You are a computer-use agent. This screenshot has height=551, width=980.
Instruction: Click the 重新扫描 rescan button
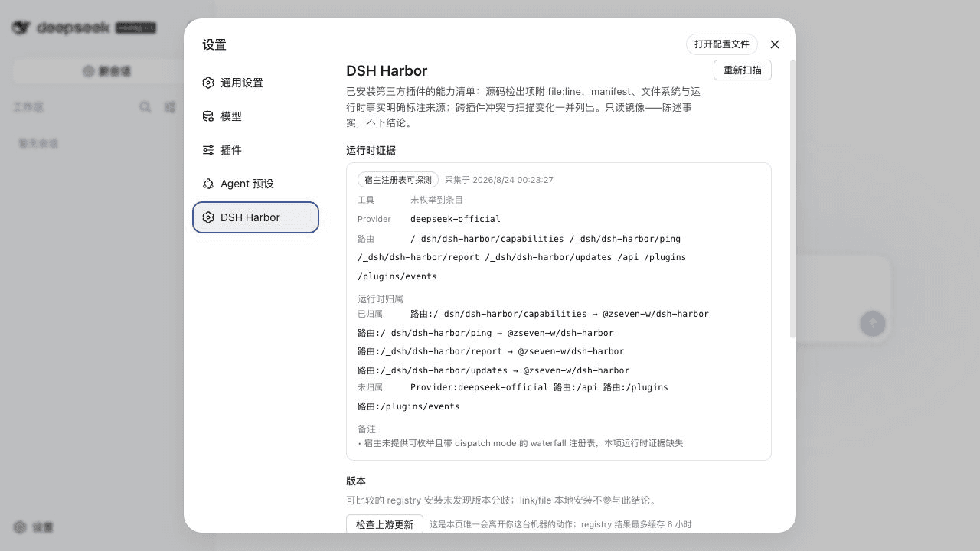[742, 70]
